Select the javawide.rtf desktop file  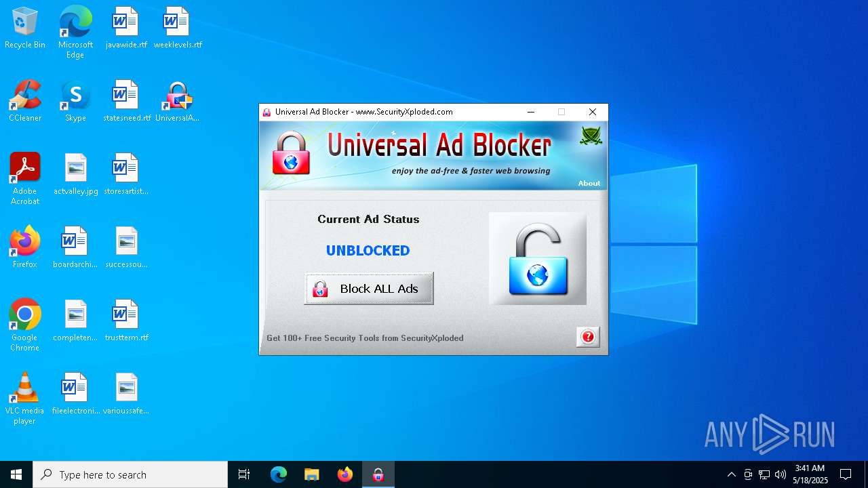point(126,28)
